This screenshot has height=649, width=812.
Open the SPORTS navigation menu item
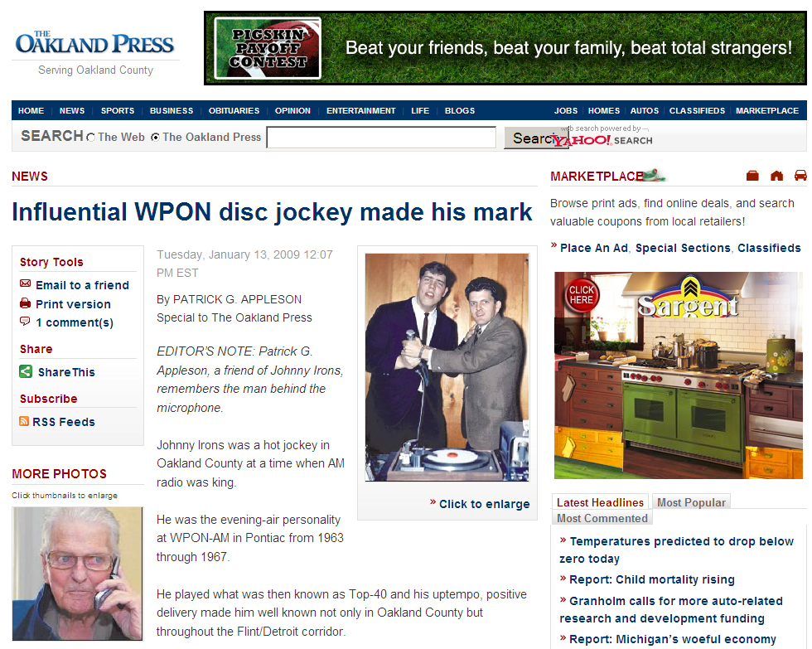coord(118,111)
